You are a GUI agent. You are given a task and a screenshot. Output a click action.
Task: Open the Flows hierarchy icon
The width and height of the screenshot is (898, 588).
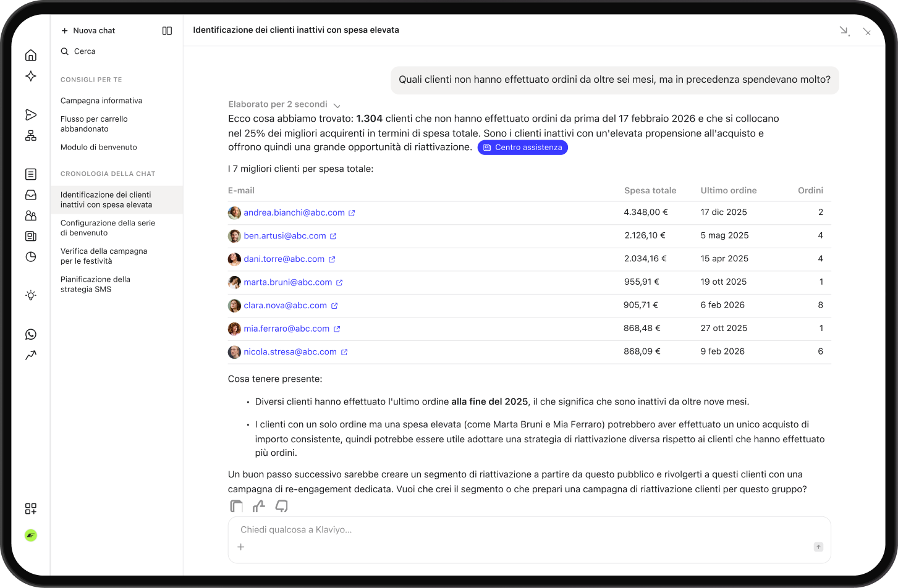31,135
